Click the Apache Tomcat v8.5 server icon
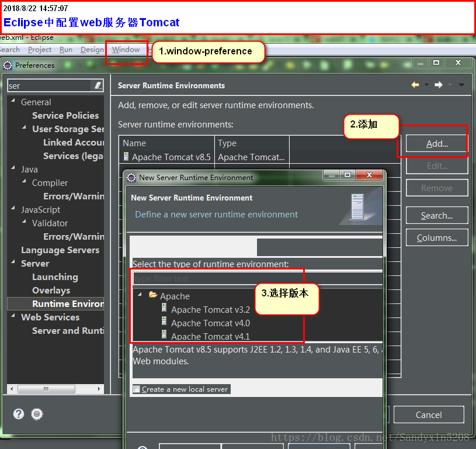The height and width of the screenshot is (449, 476). (126, 157)
